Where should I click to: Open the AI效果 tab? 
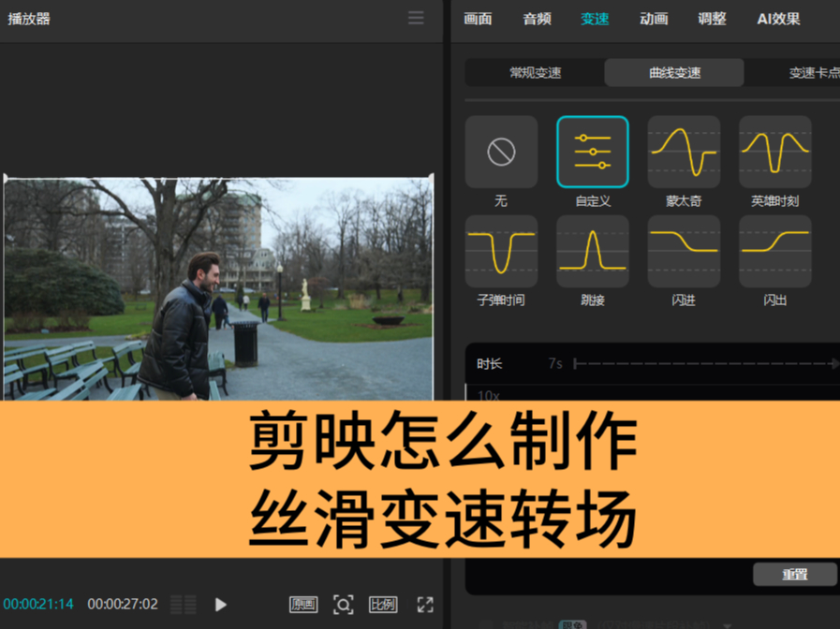coord(778,19)
